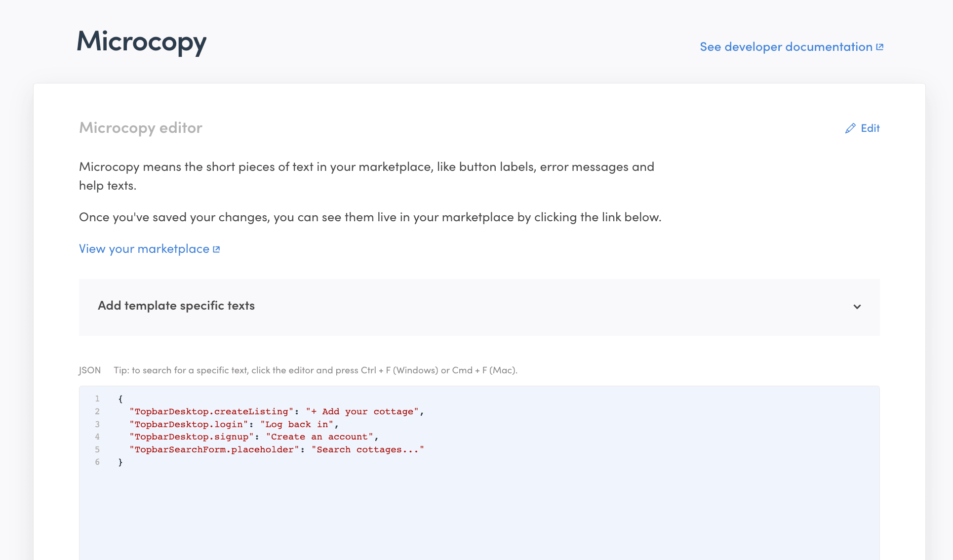Screen dimensions: 953x560
Task: Click the closing brace on line 6
Action: click(120, 462)
